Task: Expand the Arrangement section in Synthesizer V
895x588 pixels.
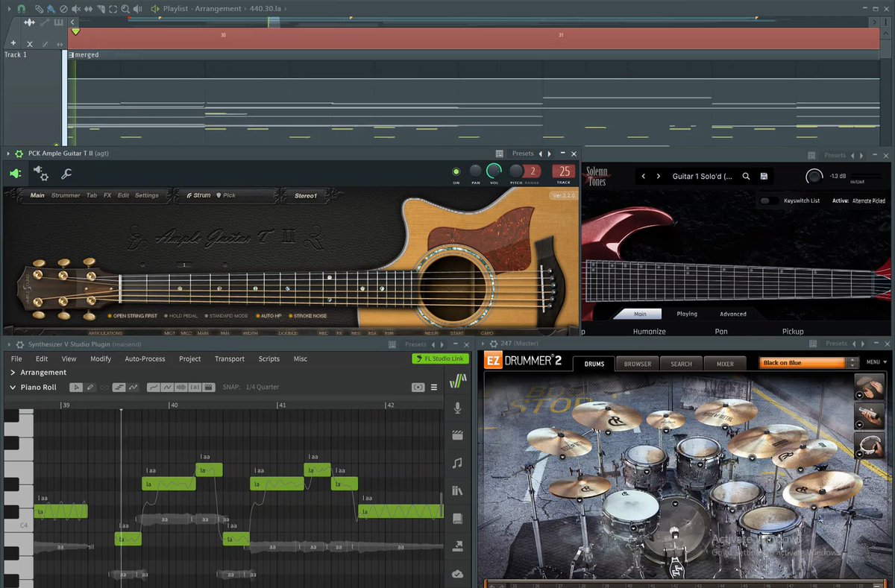Action: point(12,373)
